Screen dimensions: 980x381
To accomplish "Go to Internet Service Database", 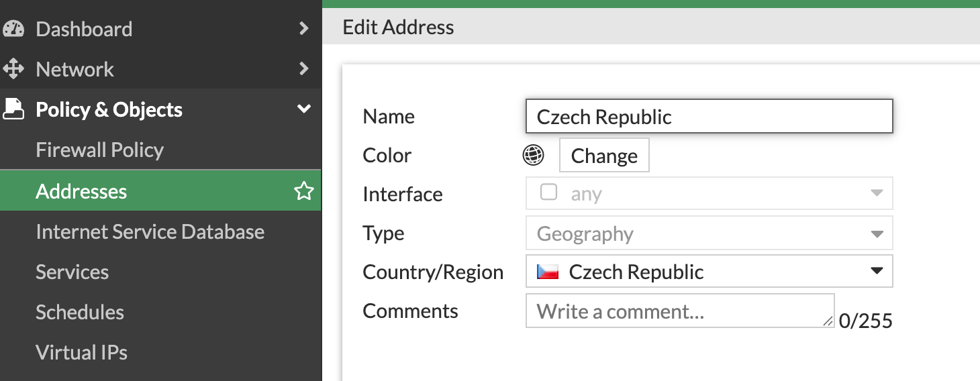I will (150, 232).
